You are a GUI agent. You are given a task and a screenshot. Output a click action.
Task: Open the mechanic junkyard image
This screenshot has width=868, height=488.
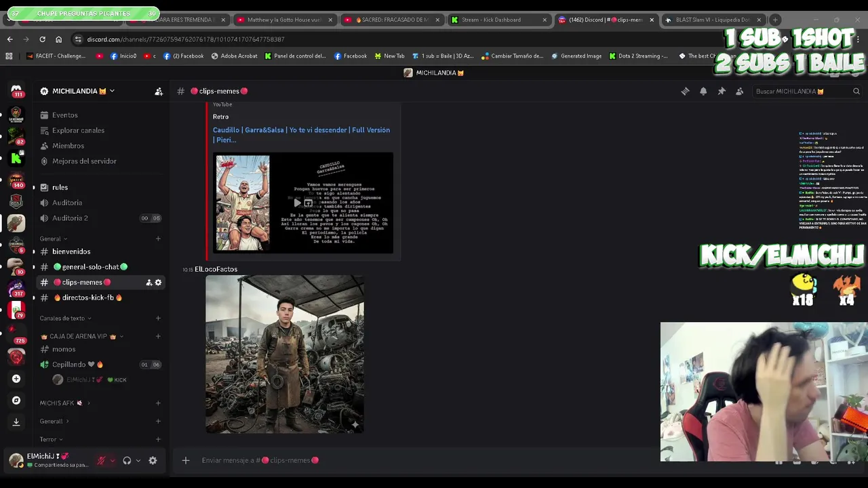pyautogui.click(x=285, y=354)
